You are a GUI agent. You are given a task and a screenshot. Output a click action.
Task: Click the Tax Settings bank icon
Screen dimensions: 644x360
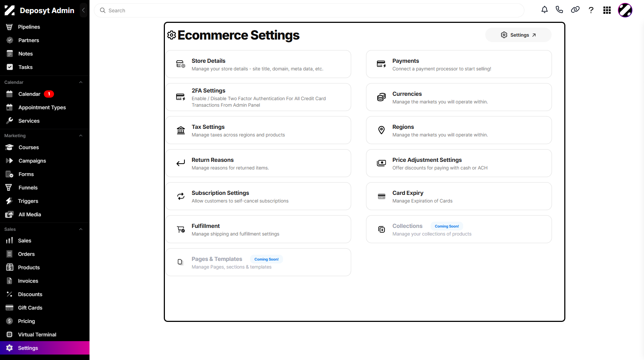(x=181, y=130)
